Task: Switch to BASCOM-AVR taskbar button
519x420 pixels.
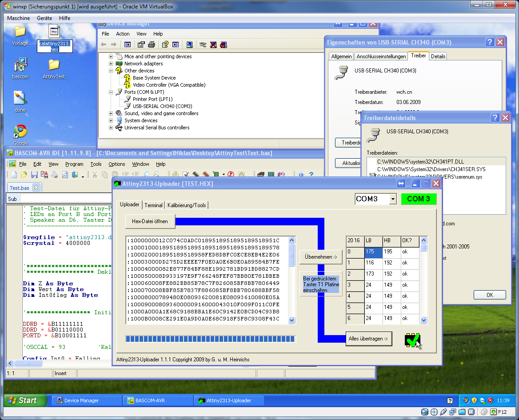Action: click(x=158, y=400)
